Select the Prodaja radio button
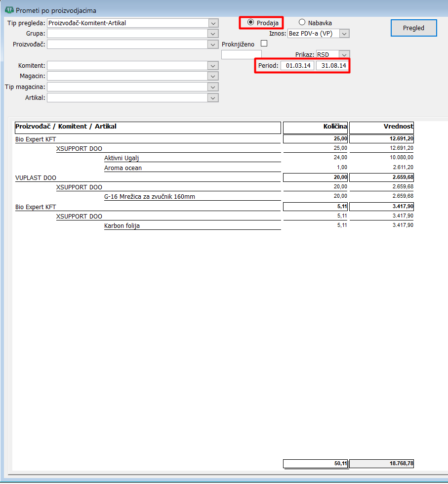This screenshot has height=484, width=448. coord(250,22)
